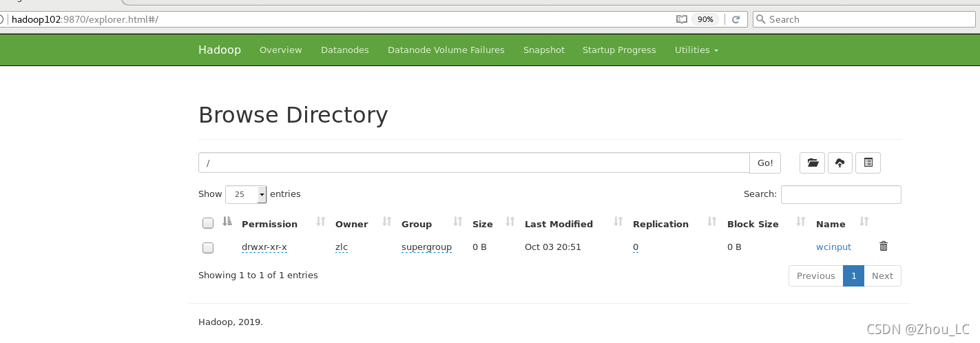Screen dimensions: 980x343
Task: Open the Startup Progress tab
Action: (619, 50)
